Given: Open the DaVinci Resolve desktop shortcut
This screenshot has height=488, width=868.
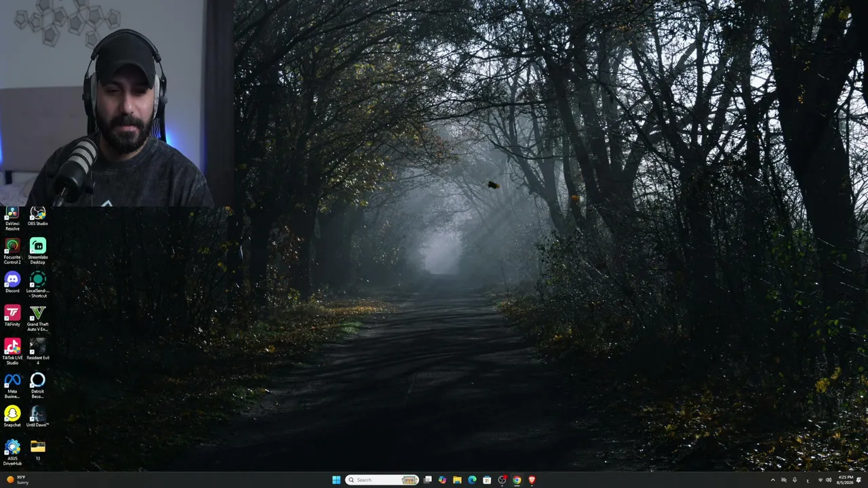Looking at the screenshot, I should (x=12, y=219).
